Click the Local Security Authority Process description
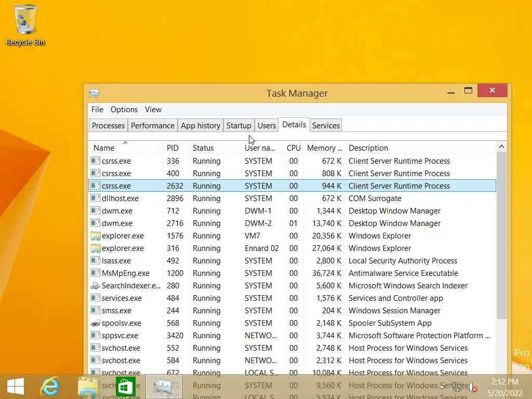Image resolution: width=532 pixels, height=399 pixels. point(403,261)
